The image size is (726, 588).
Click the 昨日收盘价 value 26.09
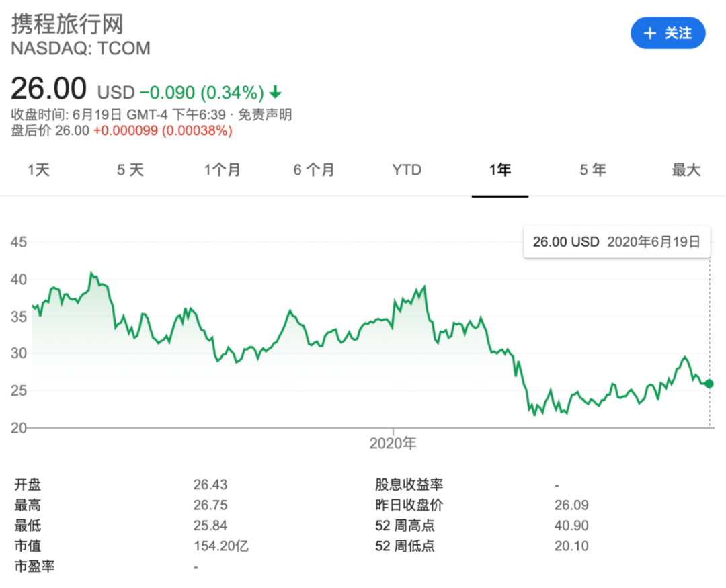tap(571, 505)
